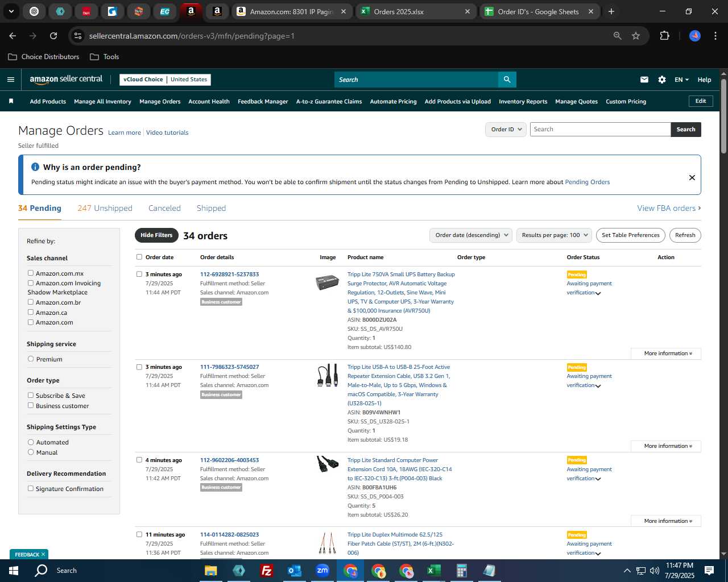Open the EN language dropdown
This screenshot has height=582, width=728.
point(681,80)
